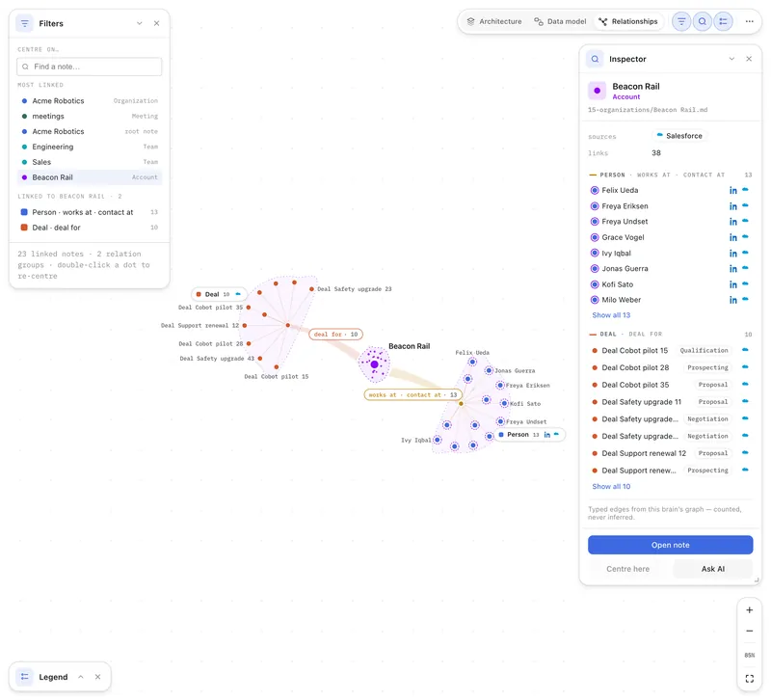
Task: Zoom out with the minus button
Action: [x=750, y=632]
